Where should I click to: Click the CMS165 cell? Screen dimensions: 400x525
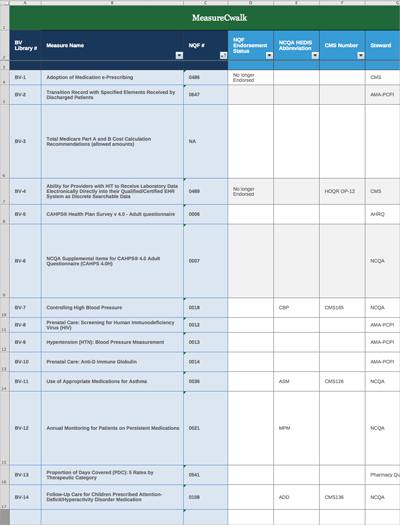click(342, 308)
